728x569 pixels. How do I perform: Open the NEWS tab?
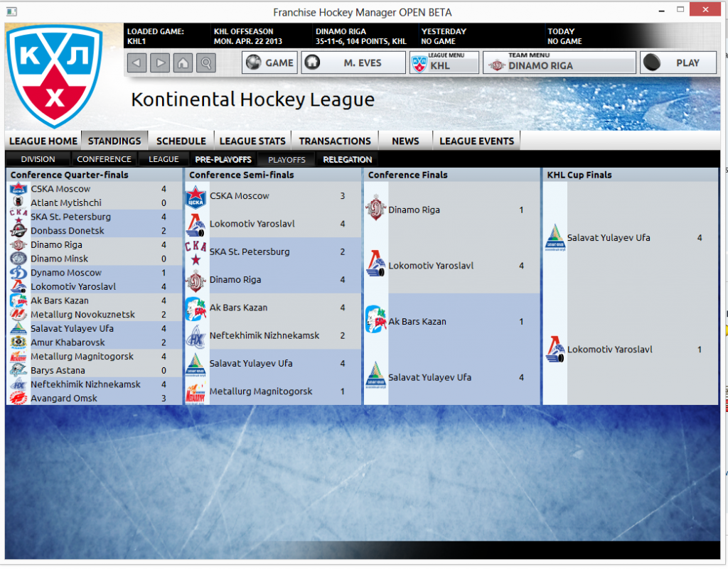point(405,141)
